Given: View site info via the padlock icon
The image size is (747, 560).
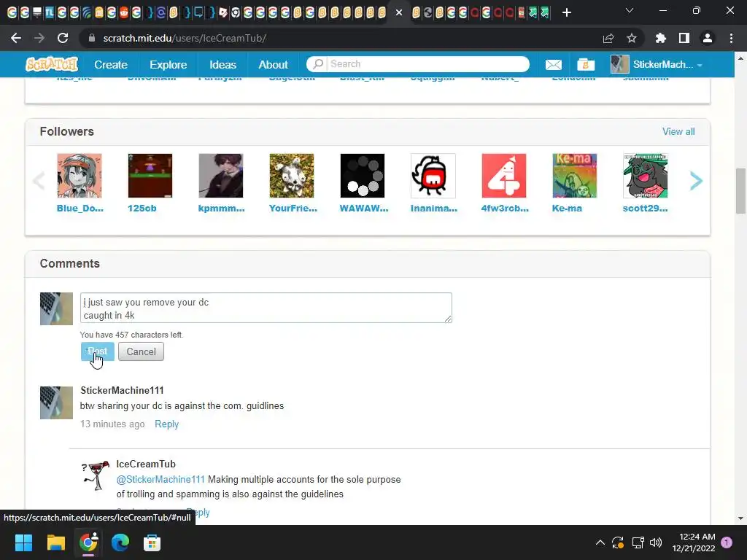Looking at the screenshot, I should tap(92, 38).
